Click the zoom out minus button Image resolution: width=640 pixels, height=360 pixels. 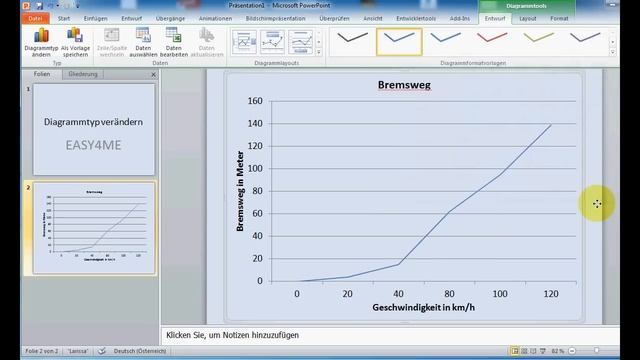point(572,351)
